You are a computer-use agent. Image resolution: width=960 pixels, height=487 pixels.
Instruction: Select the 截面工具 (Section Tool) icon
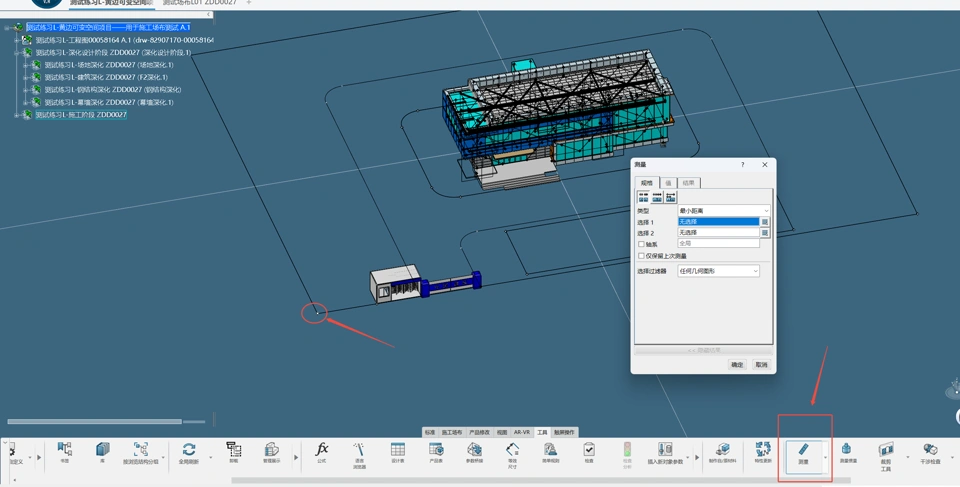pyautogui.click(x=886, y=452)
